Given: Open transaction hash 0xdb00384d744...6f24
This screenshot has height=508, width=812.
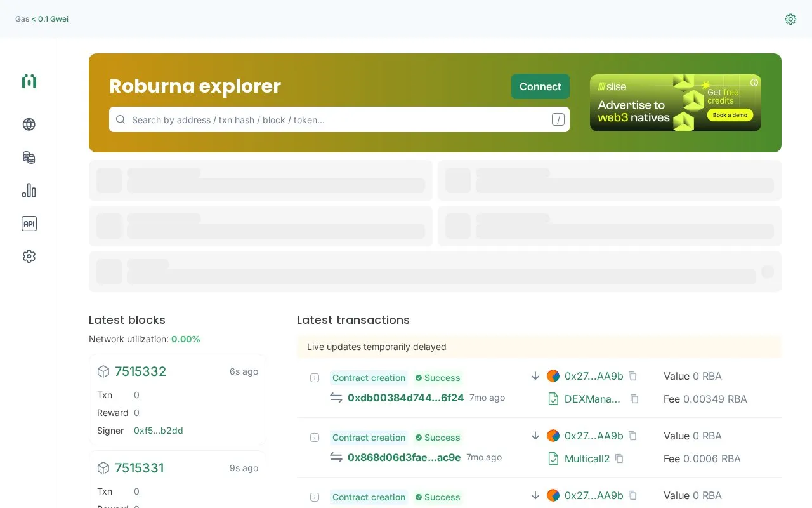Looking at the screenshot, I should coord(406,398).
